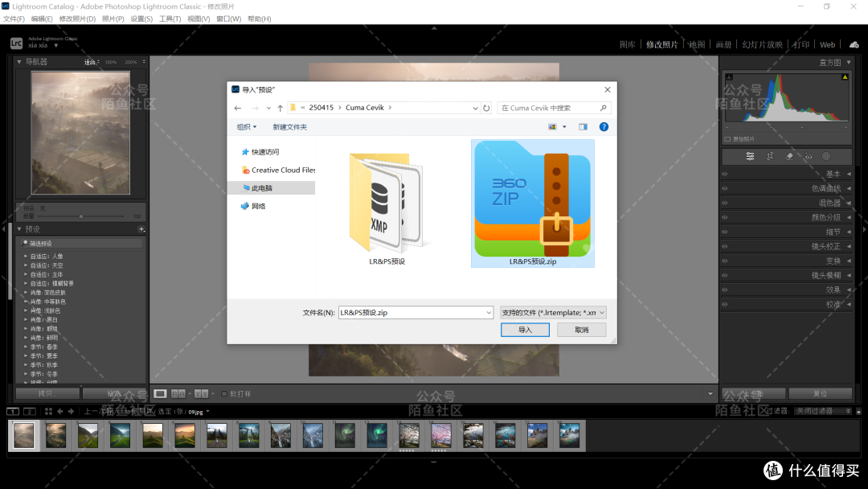Viewport: 868px width, 489px height.
Task: Click the Up one level arrow
Action: coord(280,108)
